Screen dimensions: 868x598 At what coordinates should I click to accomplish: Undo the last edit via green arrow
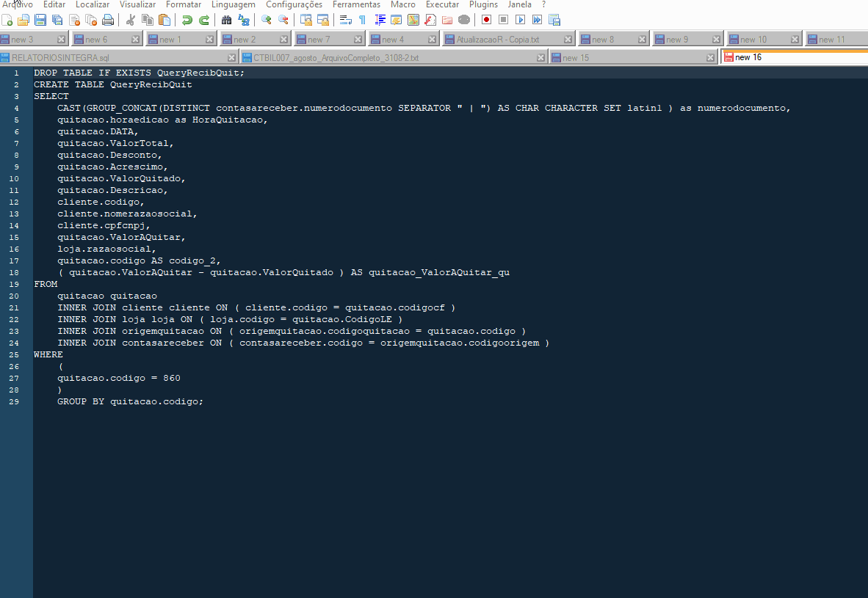(x=187, y=21)
